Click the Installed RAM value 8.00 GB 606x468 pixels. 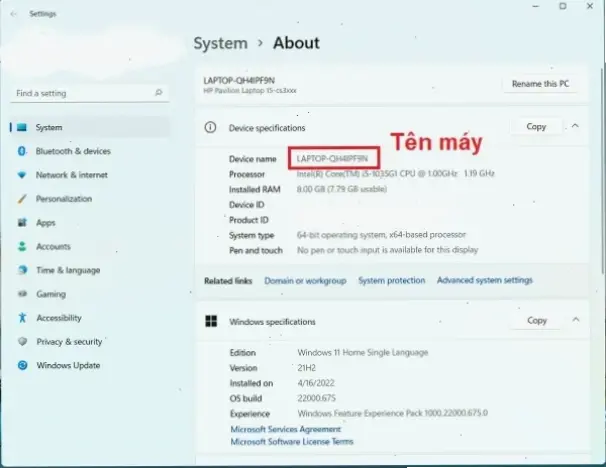(x=342, y=189)
